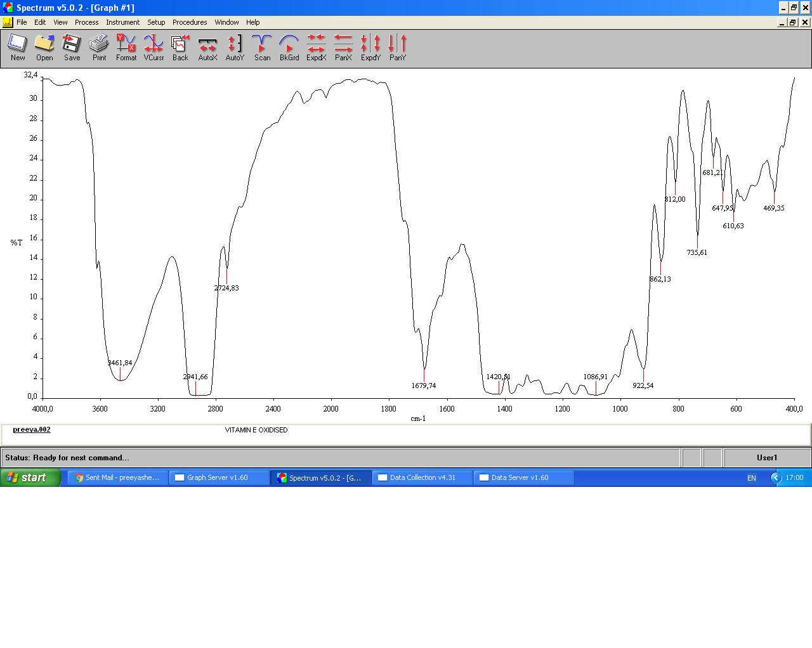Apply AutoX axis scaling

[207, 48]
